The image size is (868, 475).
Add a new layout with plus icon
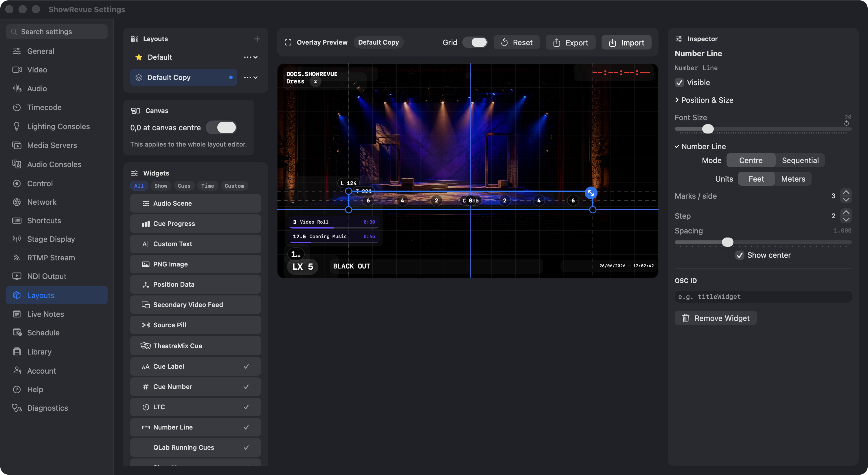[x=257, y=39]
